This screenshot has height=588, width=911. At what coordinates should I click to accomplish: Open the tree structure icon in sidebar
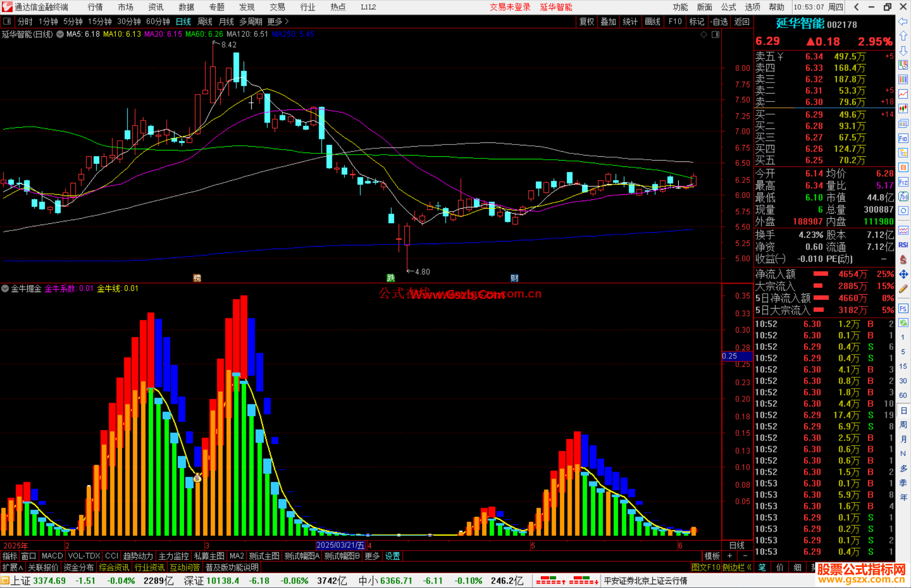pyautogui.click(x=903, y=153)
